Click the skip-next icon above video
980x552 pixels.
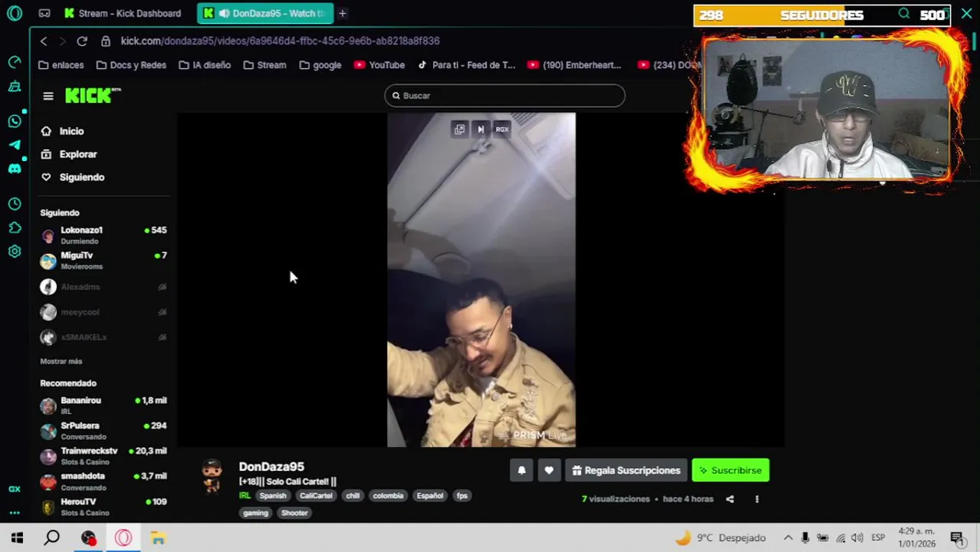[481, 130]
